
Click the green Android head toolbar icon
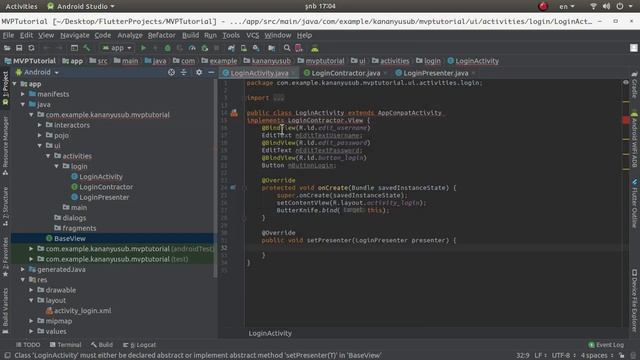point(315,48)
